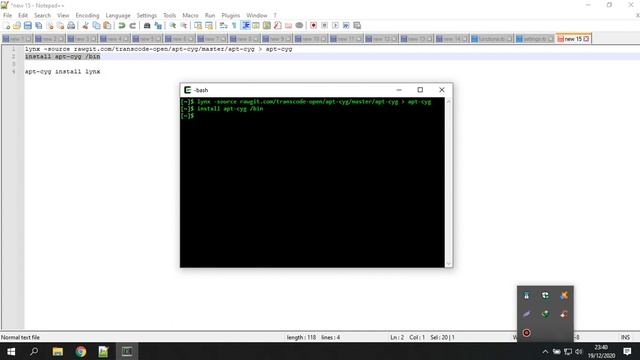
Task: Click editor line 'apt-cyg install lynx'
Action: (x=62, y=71)
